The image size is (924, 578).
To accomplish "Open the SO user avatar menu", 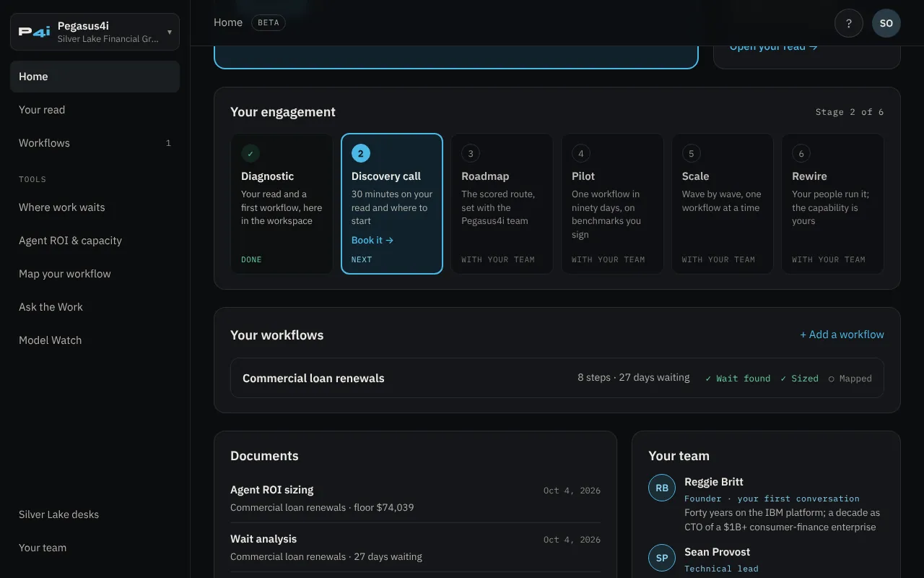I will [x=886, y=23].
